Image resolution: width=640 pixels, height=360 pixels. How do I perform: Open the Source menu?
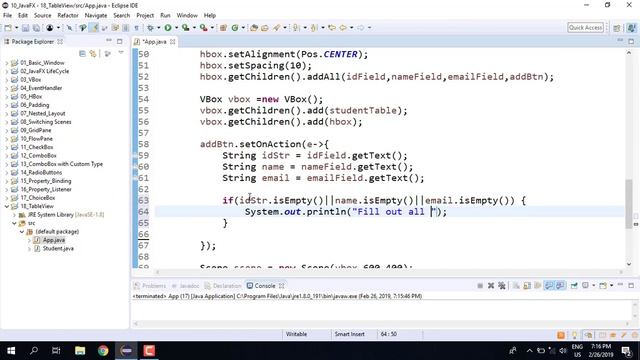[x=42, y=16]
